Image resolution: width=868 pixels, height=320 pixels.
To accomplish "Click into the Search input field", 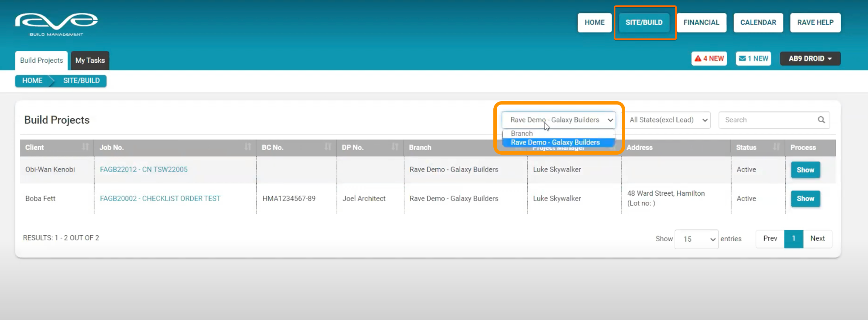I will tap(767, 120).
